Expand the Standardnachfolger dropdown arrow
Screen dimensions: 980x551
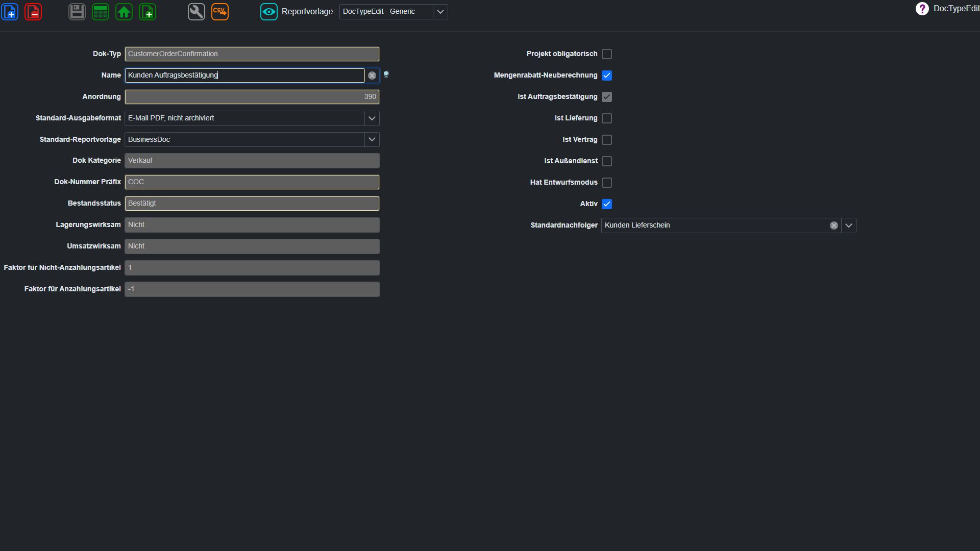(x=849, y=226)
